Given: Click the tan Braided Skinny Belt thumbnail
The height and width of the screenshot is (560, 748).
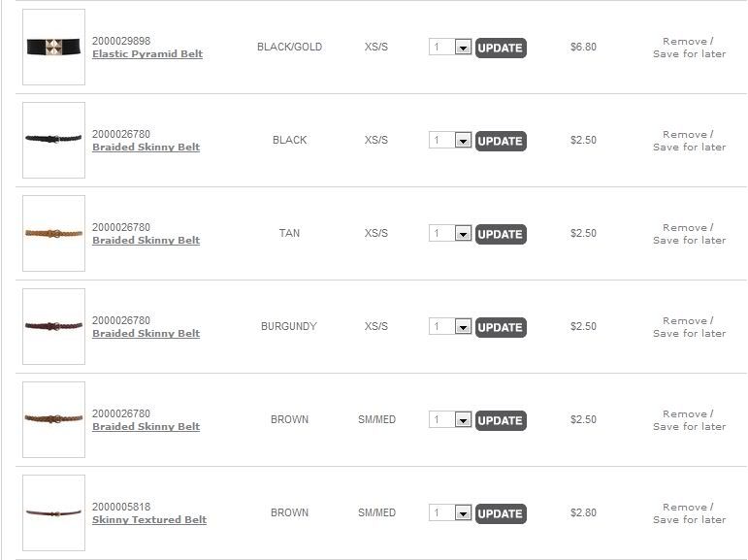Looking at the screenshot, I should [x=53, y=233].
